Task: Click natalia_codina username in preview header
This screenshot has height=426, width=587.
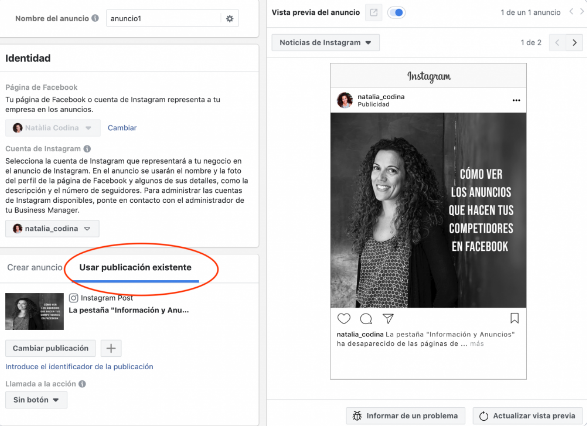Action: point(381,97)
